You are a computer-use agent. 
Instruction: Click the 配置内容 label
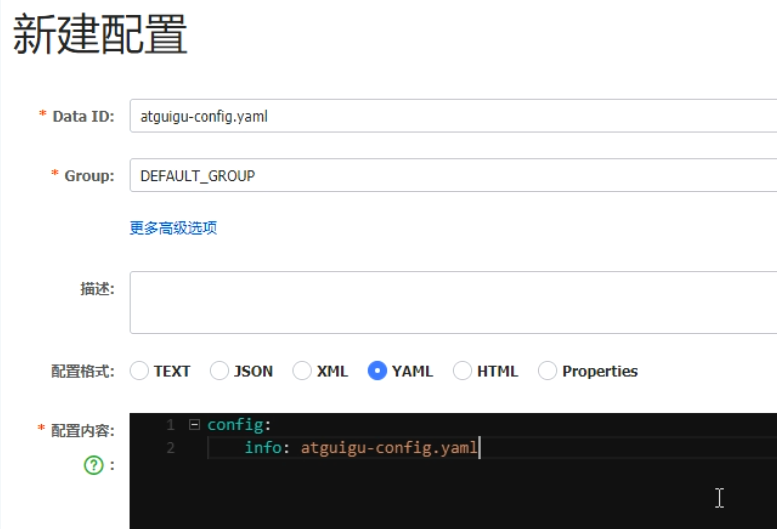80,430
